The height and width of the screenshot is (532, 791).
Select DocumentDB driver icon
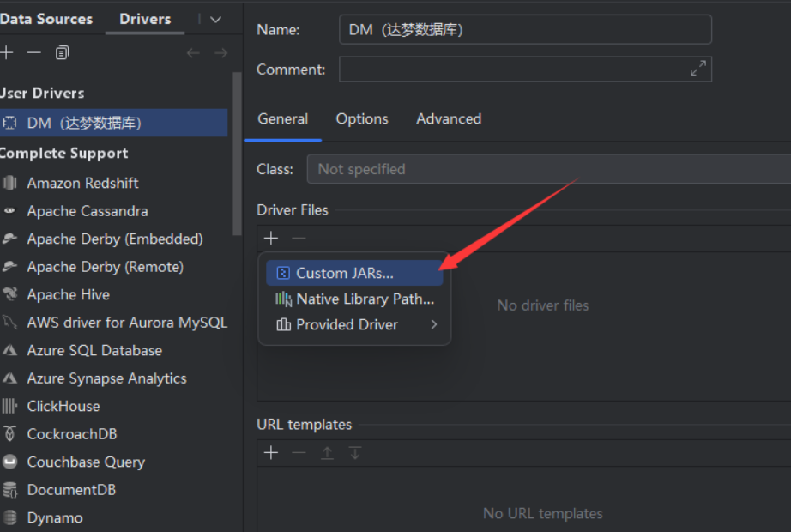click(x=9, y=489)
